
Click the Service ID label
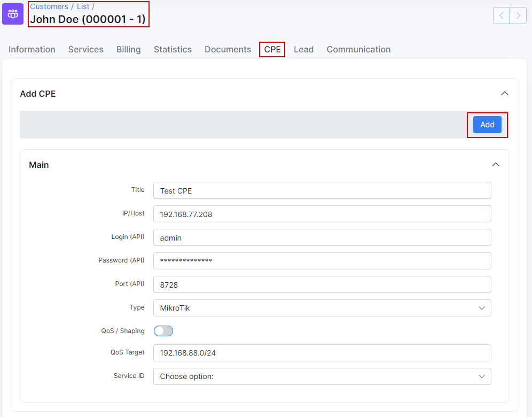129,376
